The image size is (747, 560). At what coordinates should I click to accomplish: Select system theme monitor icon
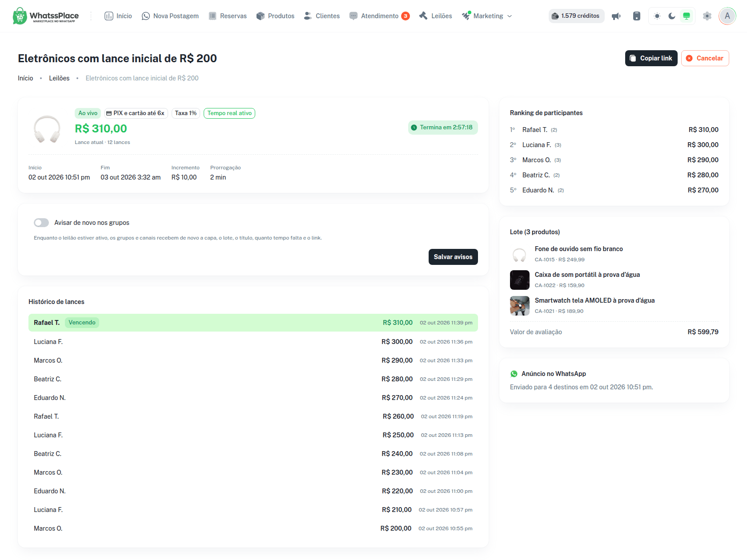coord(687,16)
